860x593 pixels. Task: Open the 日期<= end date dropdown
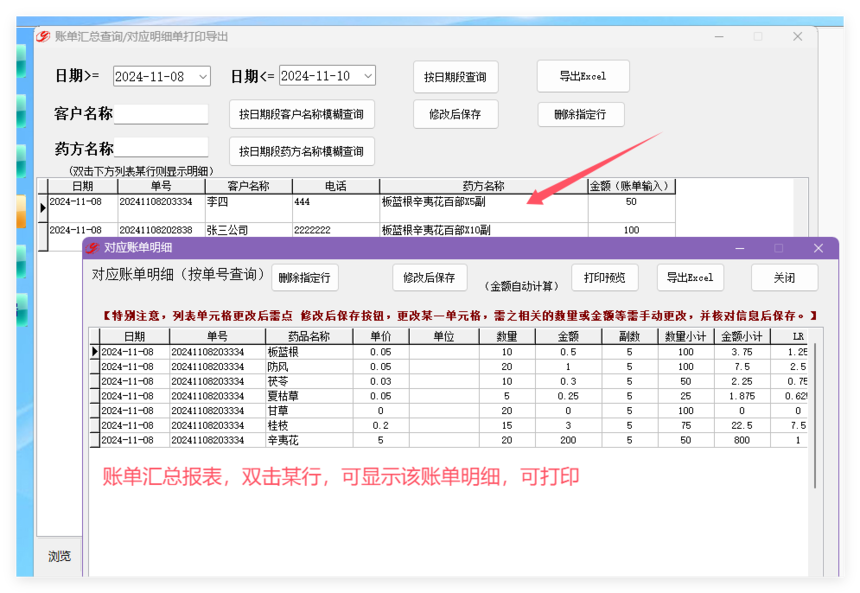pyautogui.click(x=367, y=76)
